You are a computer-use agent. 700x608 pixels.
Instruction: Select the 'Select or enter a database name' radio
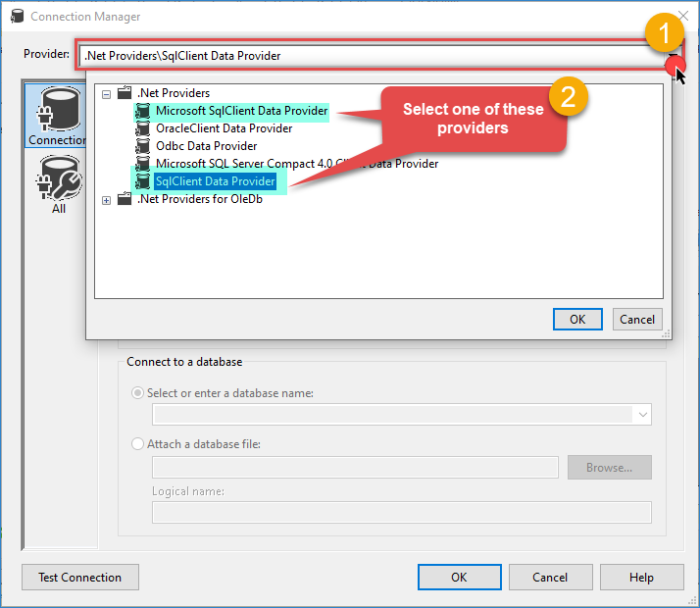[x=138, y=393]
